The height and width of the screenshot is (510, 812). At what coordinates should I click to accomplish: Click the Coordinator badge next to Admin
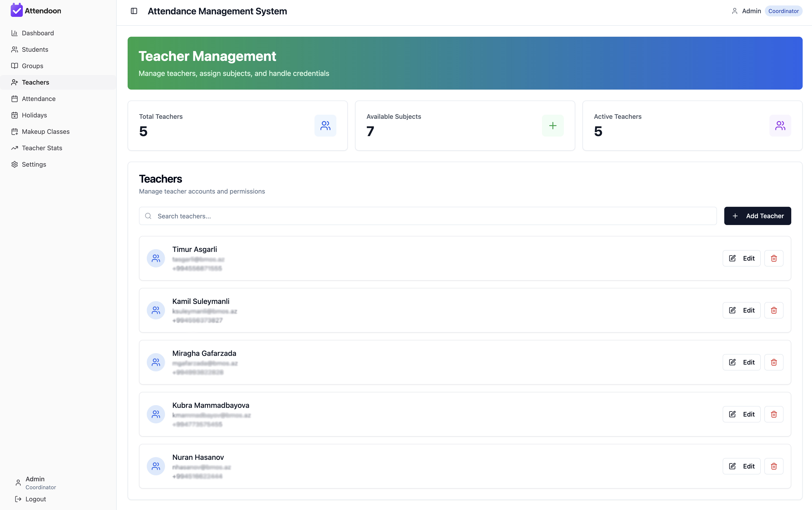(x=783, y=11)
